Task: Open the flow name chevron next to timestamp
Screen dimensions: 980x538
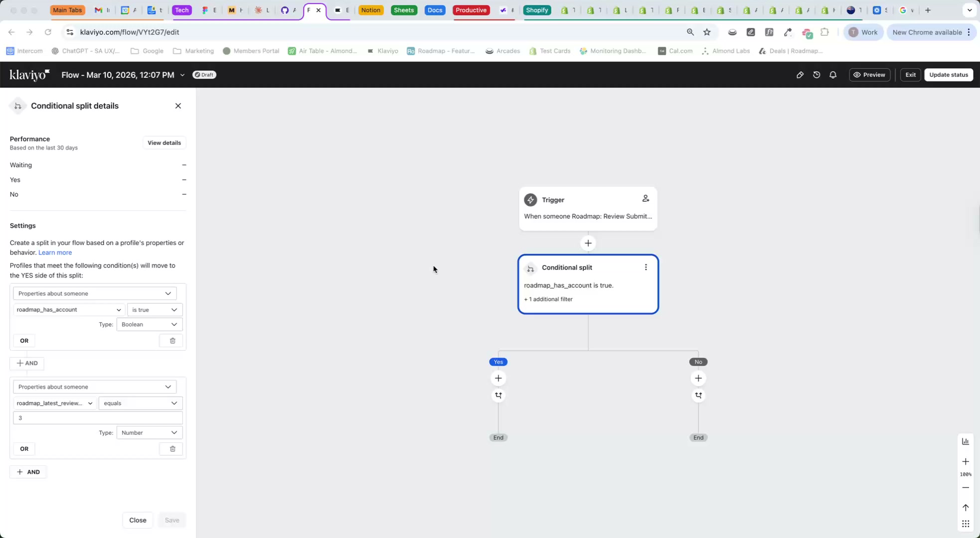Action: (x=183, y=75)
